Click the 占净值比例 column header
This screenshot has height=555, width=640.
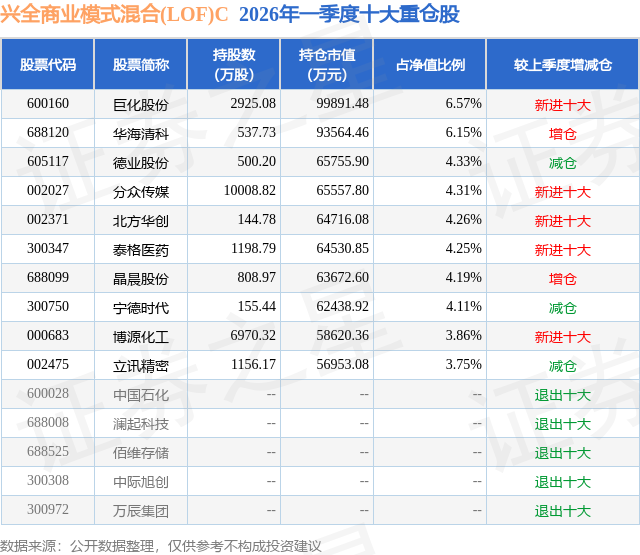pyautogui.click(x=430, y=64)
